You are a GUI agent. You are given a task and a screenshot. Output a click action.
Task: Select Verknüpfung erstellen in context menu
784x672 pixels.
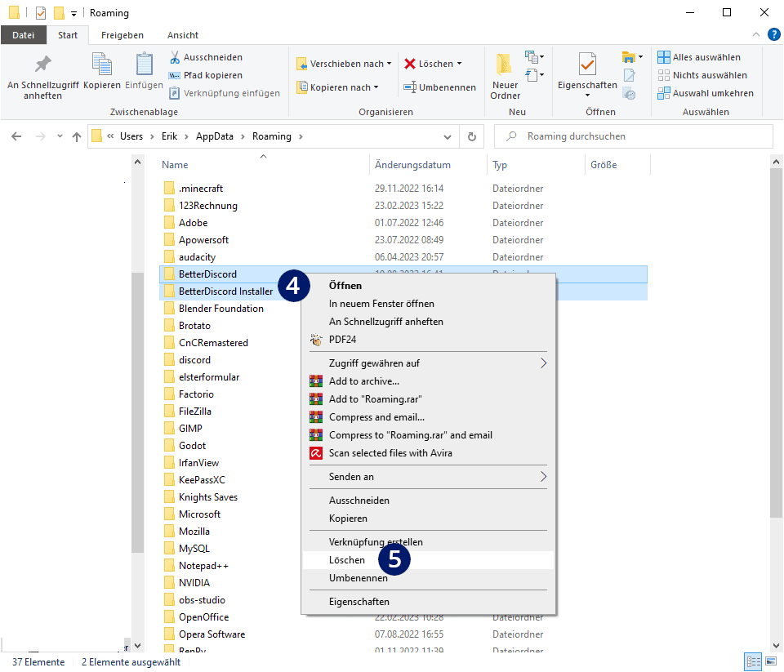(x=428, y=542)
